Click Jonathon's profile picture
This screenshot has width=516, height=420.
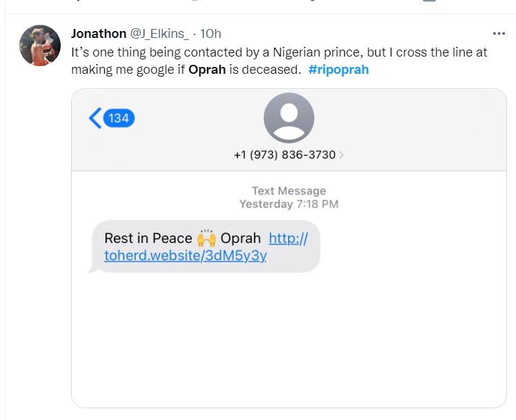click(39, 46)
